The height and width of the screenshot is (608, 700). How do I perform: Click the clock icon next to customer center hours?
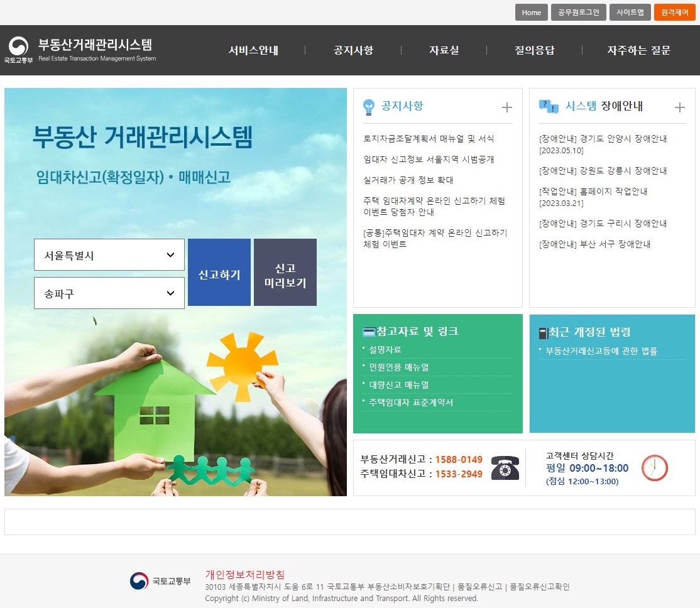(x=654, y=467)
